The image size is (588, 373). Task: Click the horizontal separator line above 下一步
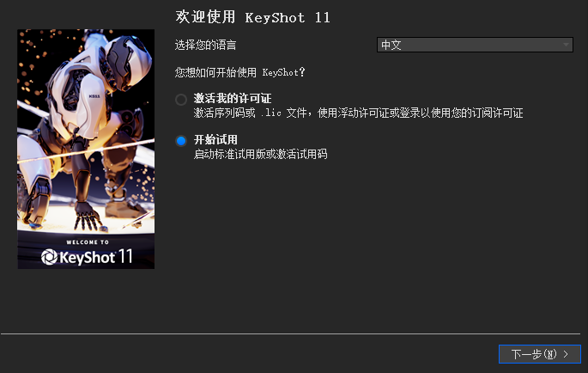pos(291,333)
